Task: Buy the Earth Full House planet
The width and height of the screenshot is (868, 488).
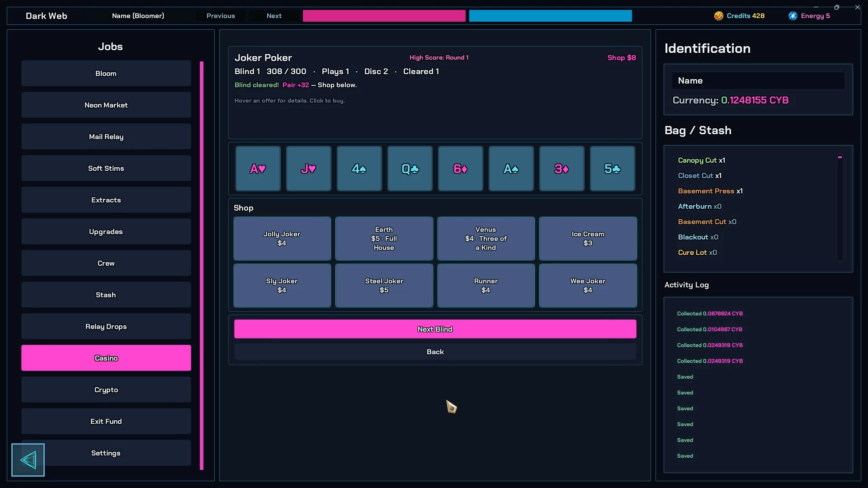Action: coord(384,239)
